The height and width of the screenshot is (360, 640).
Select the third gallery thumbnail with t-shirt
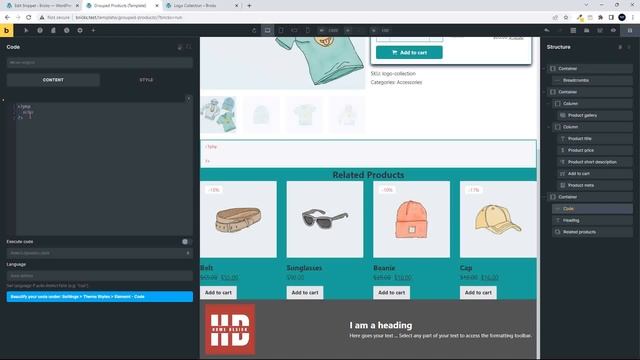click(x=305, y=114)
